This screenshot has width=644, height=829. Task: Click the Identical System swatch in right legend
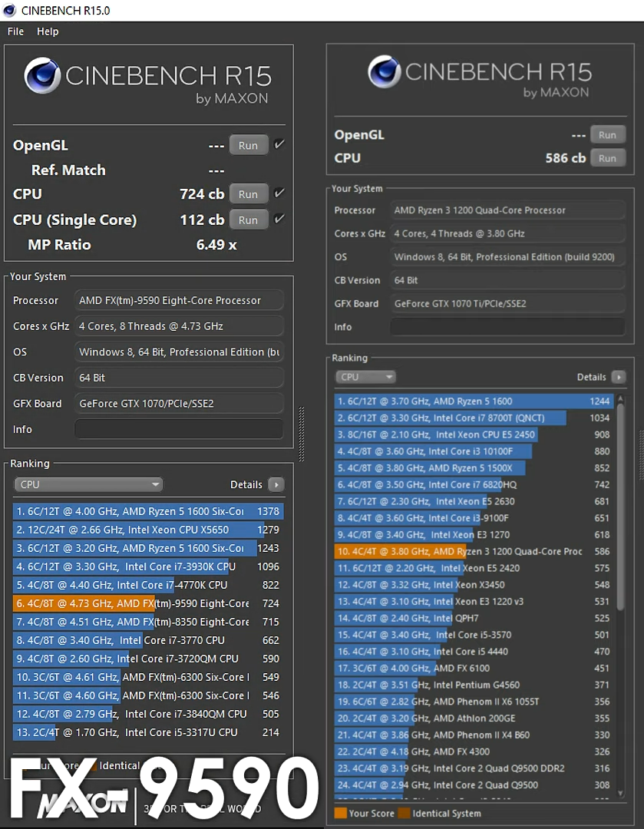(404, 813)
